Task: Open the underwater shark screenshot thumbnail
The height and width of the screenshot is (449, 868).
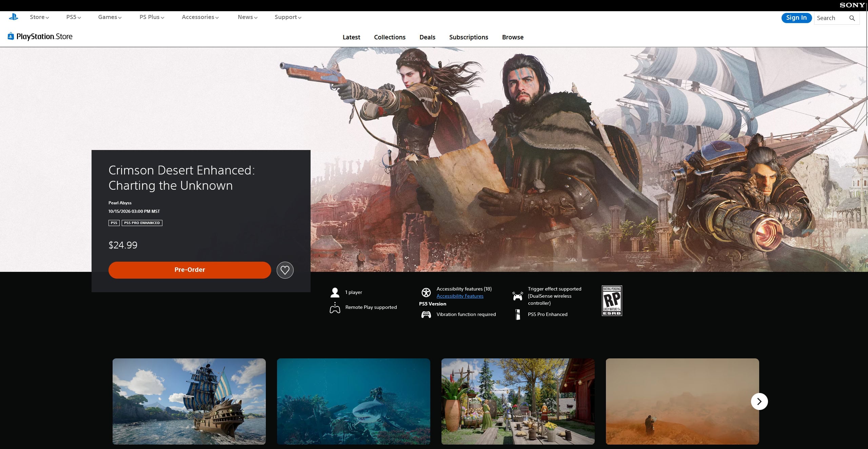Action: [354, 401]
